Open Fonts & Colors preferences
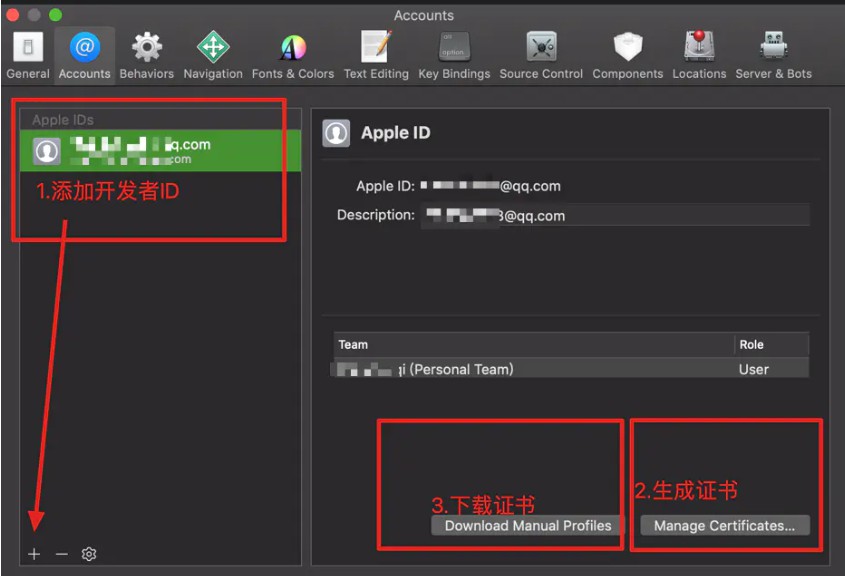845x576 pixels. [292, 55]
